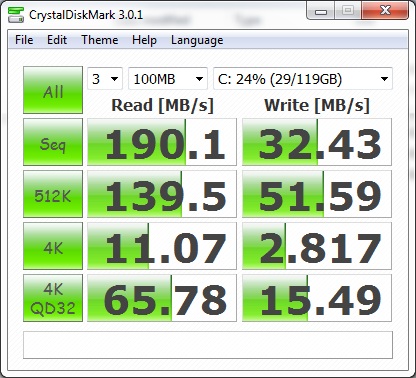Click 512K write result 51.59
Viewport: 416px width, 378px height.
click(317, 194)
